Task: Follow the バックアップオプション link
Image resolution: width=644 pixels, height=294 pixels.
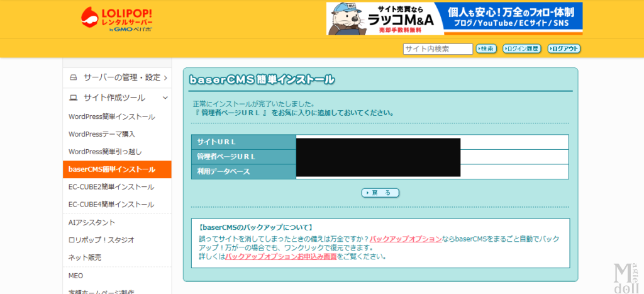Action: [x=405, y=239]
